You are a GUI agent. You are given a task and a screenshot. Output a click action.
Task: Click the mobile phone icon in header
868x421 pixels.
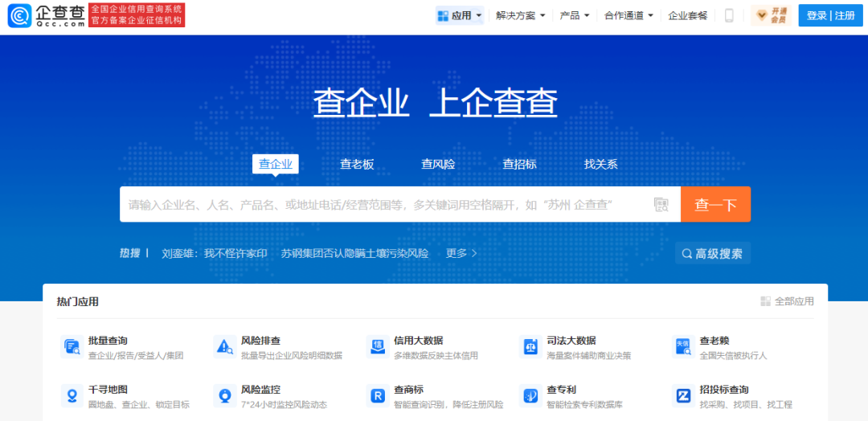(x=729, y=15)
